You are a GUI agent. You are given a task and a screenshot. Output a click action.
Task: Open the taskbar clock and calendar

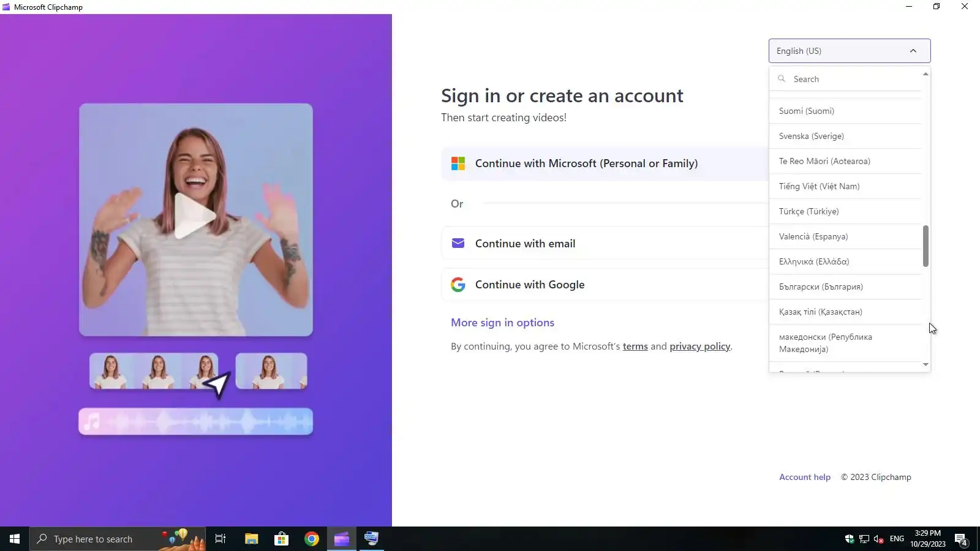click(x=928, y=539)
